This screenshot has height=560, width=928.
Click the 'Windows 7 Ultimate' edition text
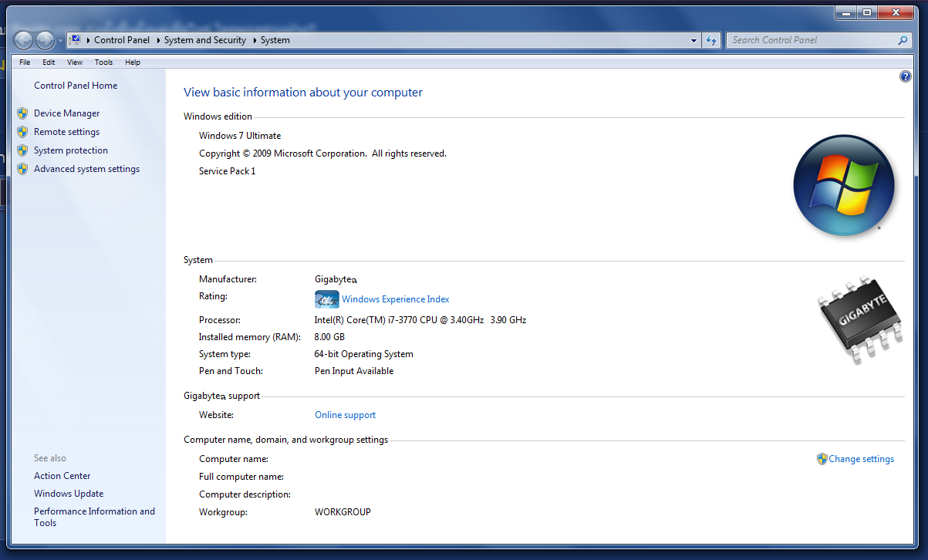tap(240, 136)
